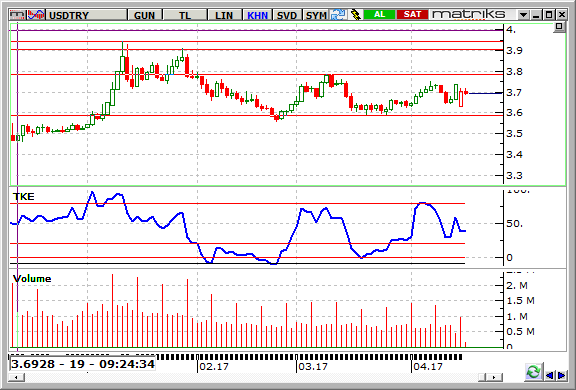The image size is (576, 390).
Task: Toggle the KHN button
Action: 257,15
